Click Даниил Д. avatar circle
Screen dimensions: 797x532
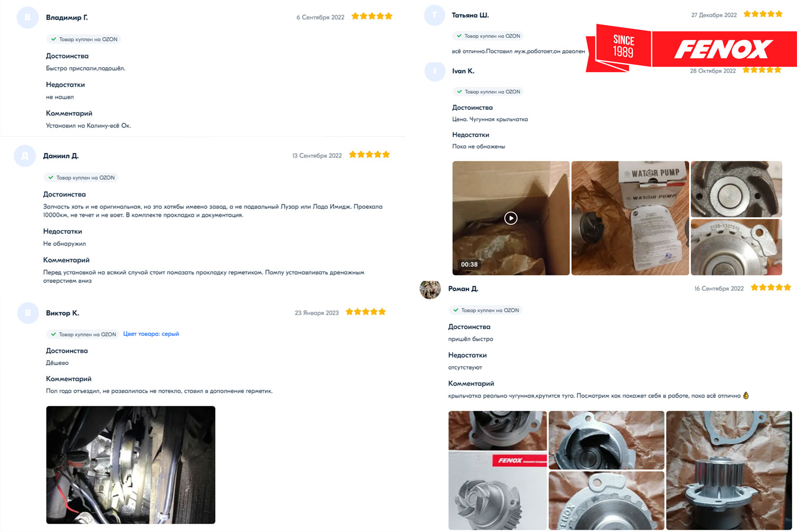pos(24,156)
